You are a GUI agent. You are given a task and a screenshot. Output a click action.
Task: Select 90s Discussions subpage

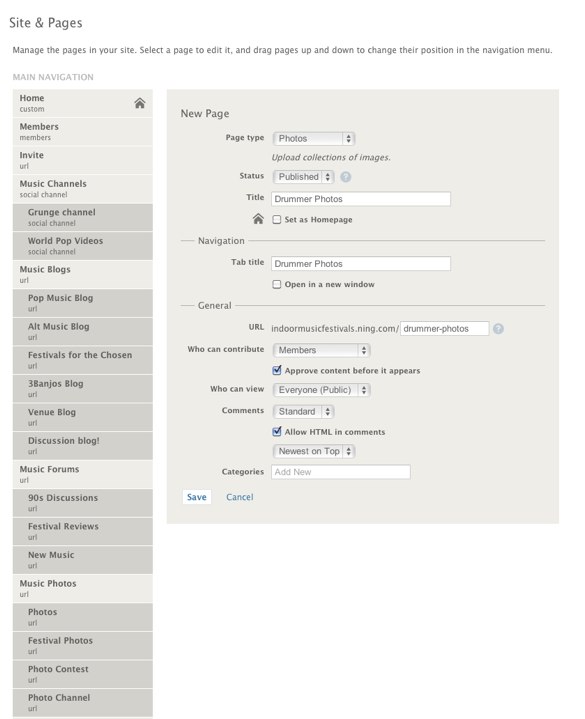(83, 503)
